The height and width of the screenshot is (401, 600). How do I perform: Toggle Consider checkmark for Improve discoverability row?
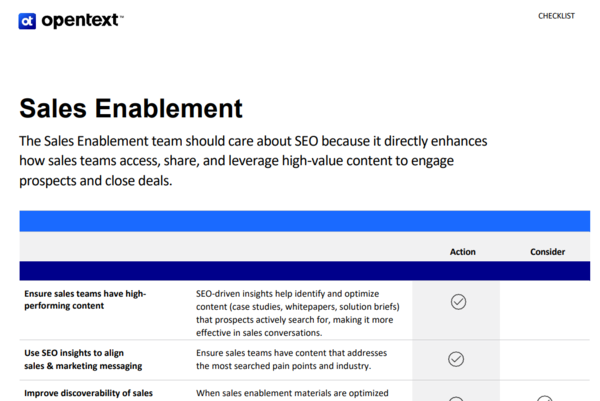(546, 398)
